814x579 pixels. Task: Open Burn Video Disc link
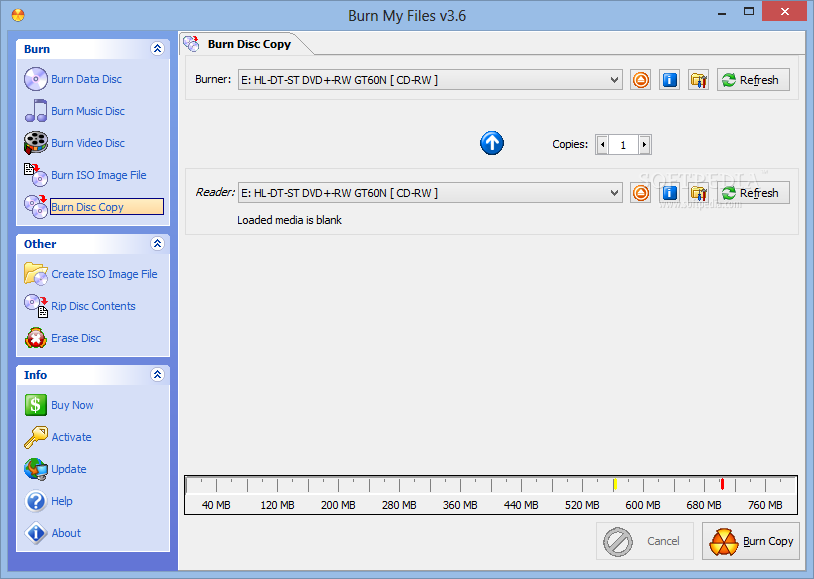tap(88, 143)
